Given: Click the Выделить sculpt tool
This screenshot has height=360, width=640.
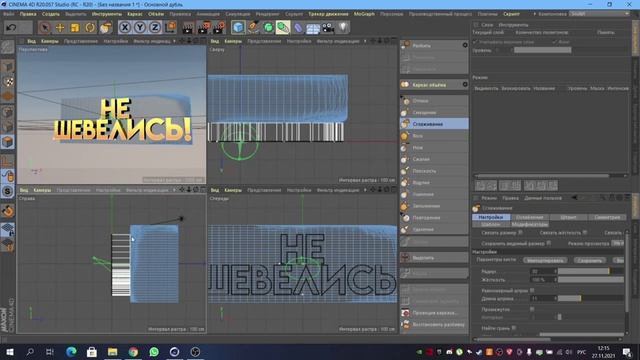Looking at the screenshot, I should tap(434, 258).
